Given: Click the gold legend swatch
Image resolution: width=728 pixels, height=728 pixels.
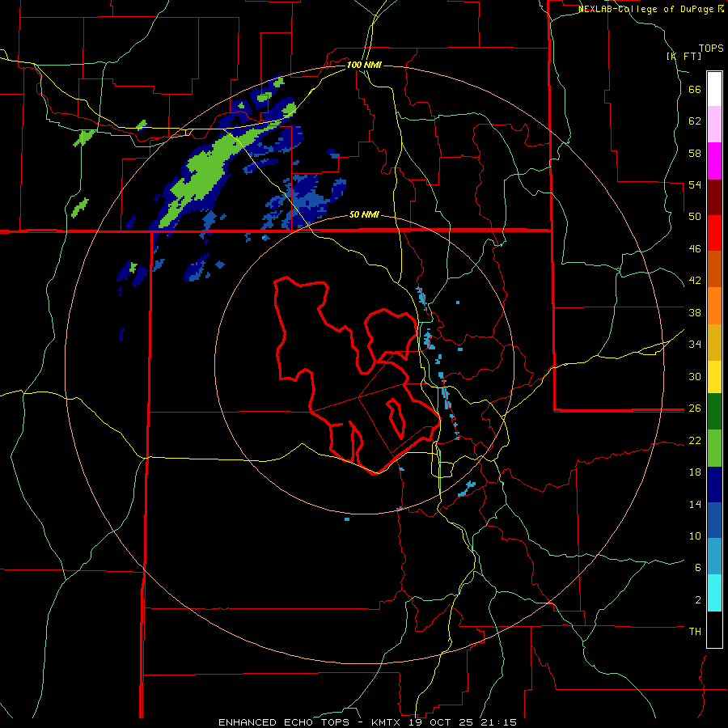Looking at the screenshot, I should [x=714, y=342].
